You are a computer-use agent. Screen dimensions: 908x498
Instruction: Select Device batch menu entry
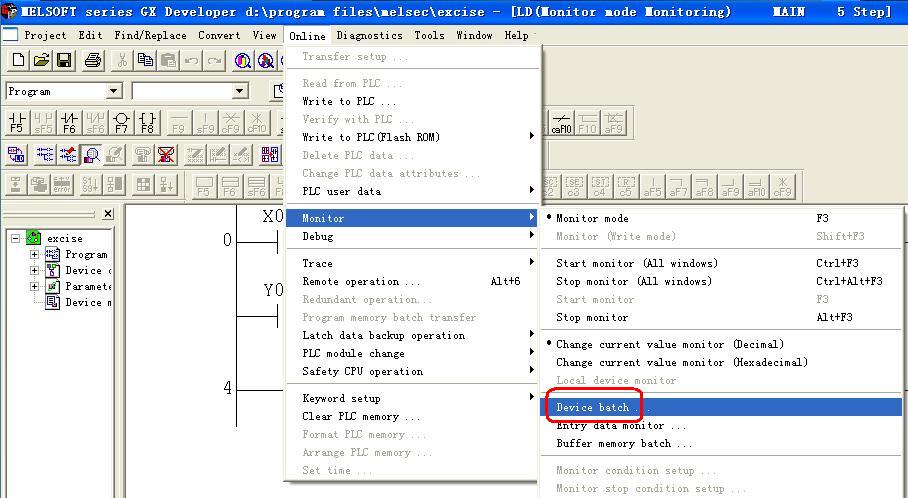(x=593, y=407)
